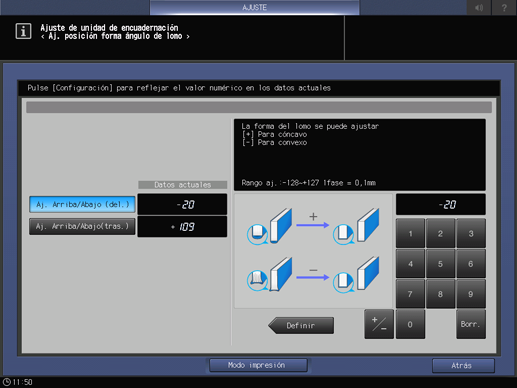Click 'Aj. posición forma ángulo de lomo' subtitle

[115, 36]
